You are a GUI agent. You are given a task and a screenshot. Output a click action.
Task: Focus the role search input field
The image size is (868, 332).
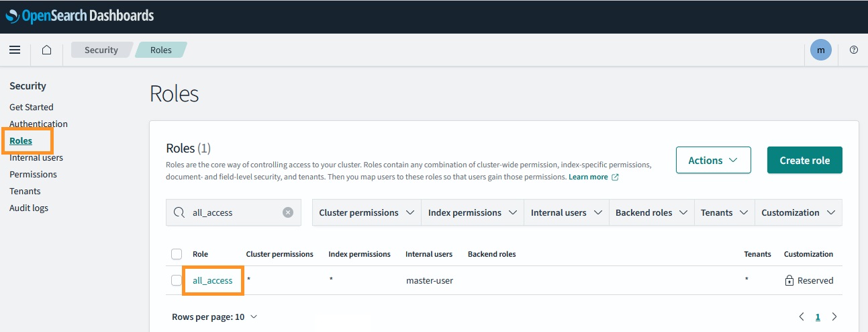click(234, 212)
